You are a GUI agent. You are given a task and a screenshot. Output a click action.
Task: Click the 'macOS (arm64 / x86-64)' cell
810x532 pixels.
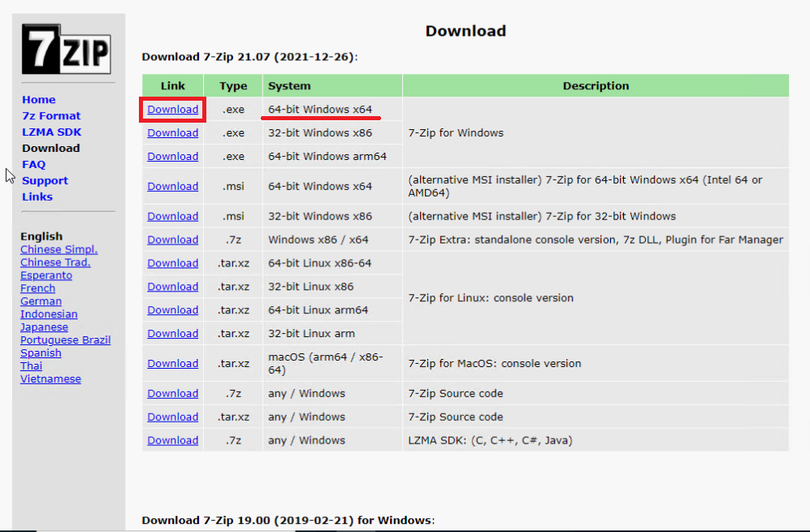tap(332, 363)
